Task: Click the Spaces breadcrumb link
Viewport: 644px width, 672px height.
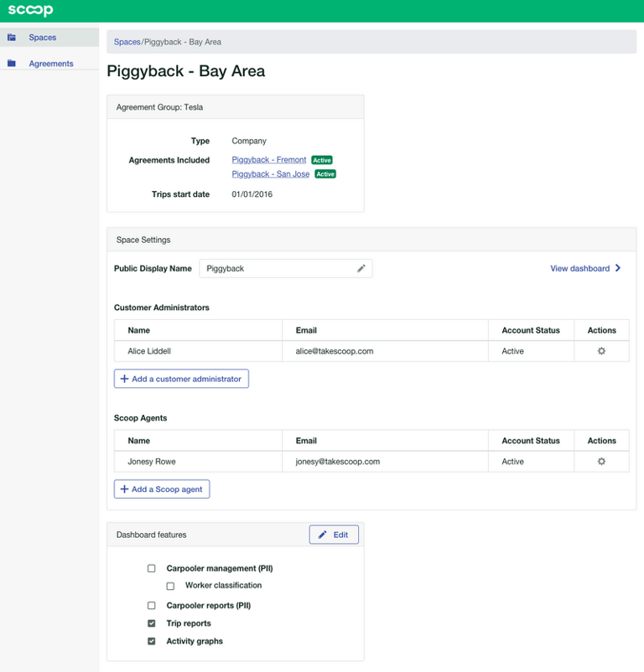Action: (127, 42)
